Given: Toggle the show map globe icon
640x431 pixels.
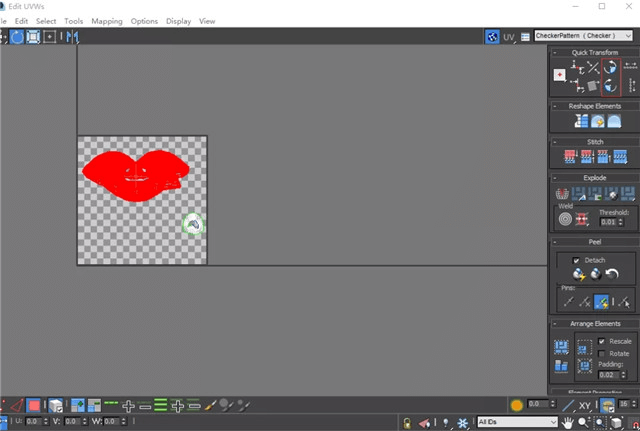Looking at the screenshot, I should [492, 37].
